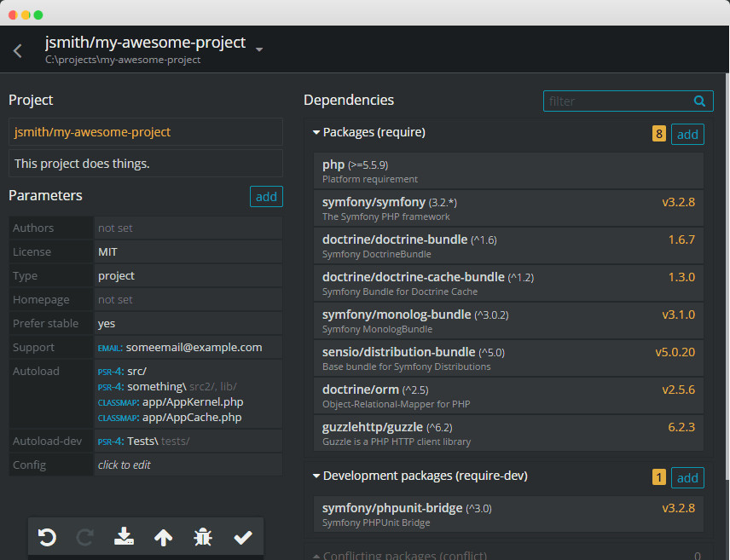This screenshot has width=730, height=560.
Task: Click the install (download tray) icon
Action: pos(124,537)
